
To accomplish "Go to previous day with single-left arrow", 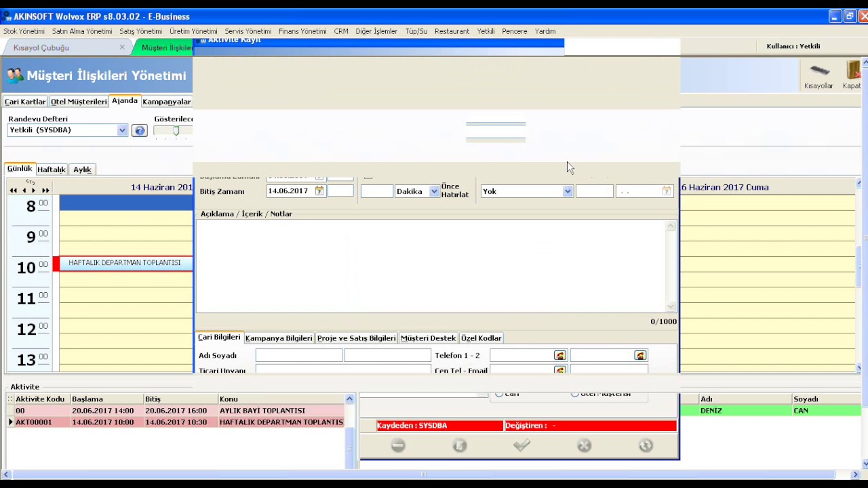I will 24,190.
